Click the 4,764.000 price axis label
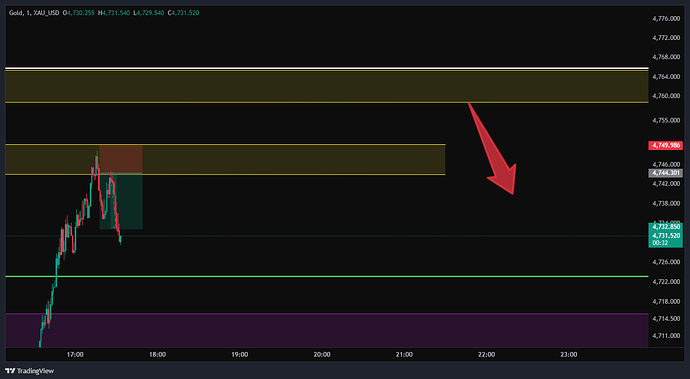 [666, 77]
